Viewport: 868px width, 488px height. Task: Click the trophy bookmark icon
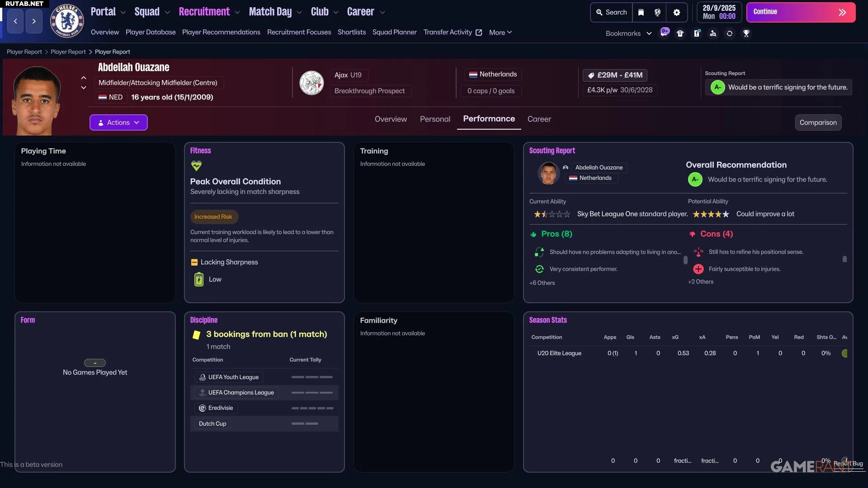tap(746, 33)
